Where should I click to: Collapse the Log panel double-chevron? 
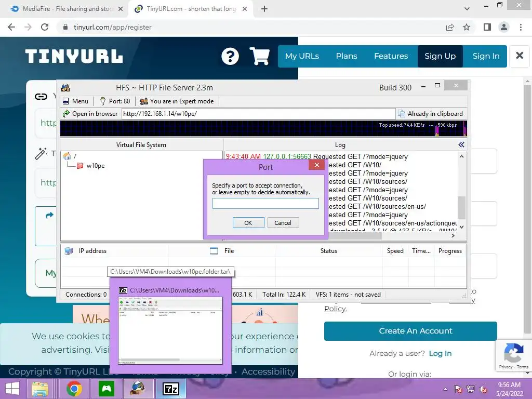click(461, 145)
